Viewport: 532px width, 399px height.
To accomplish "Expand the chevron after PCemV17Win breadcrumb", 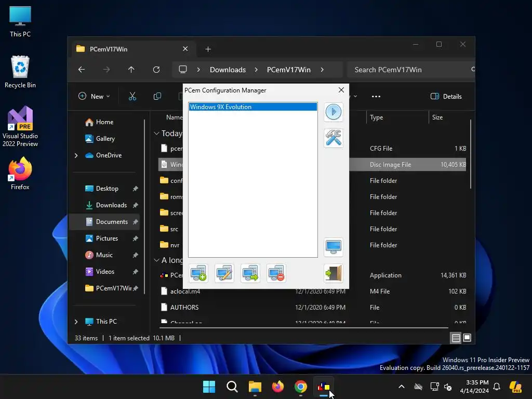I will pos(322,70).
